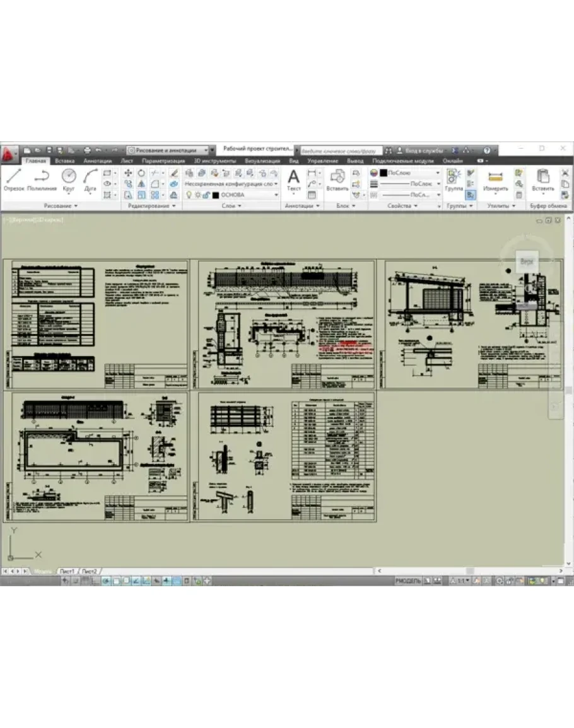The width and height of the screenshot is (574, 728).
Task: Click the Move tool in Редактирование panel
Action: click(x=128, y=173)
